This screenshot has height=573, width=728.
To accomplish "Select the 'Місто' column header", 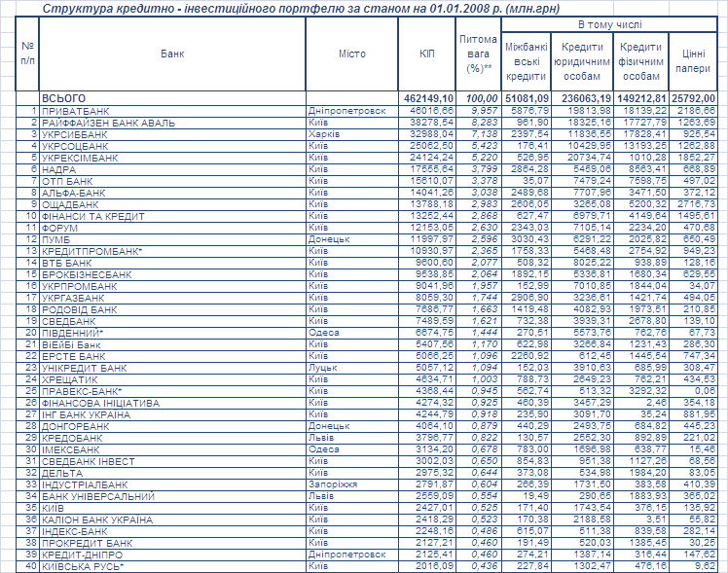I will pos(352,54).
